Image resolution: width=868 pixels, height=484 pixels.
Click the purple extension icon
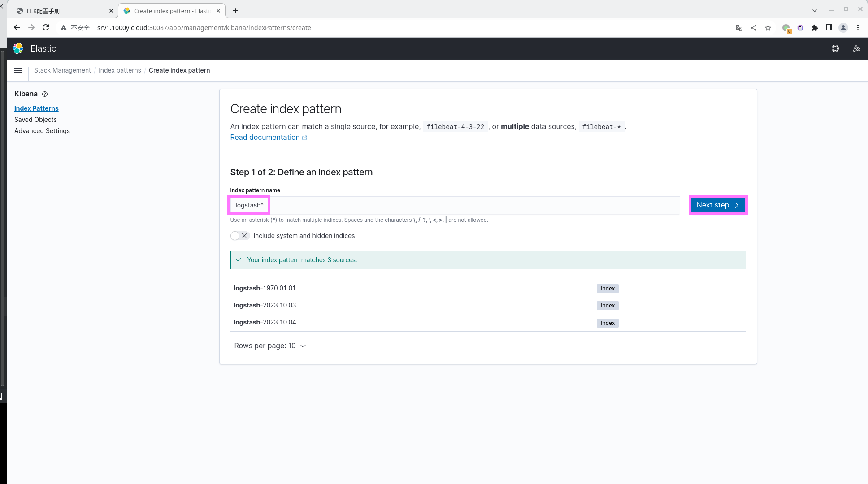tap(800, 28)
